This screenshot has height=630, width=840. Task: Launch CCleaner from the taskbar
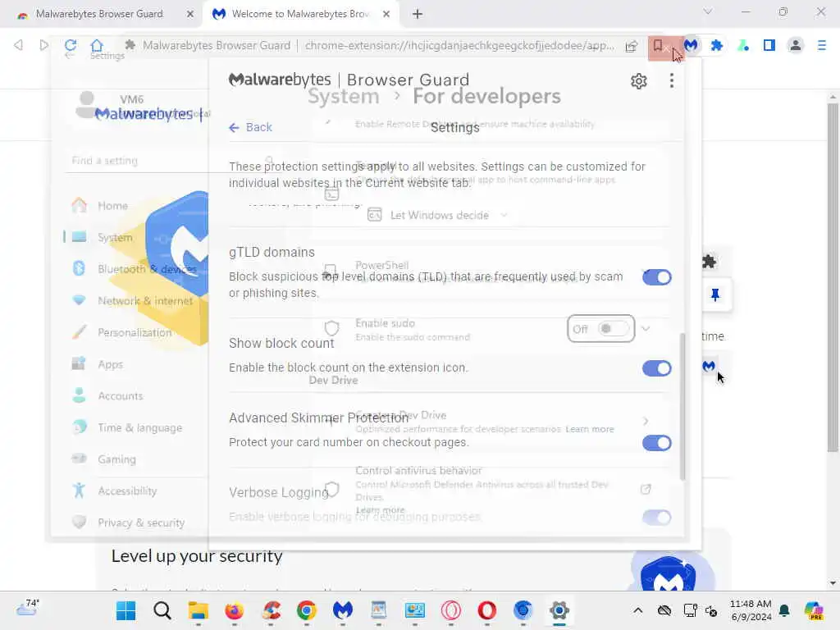(x=271, y=610)
